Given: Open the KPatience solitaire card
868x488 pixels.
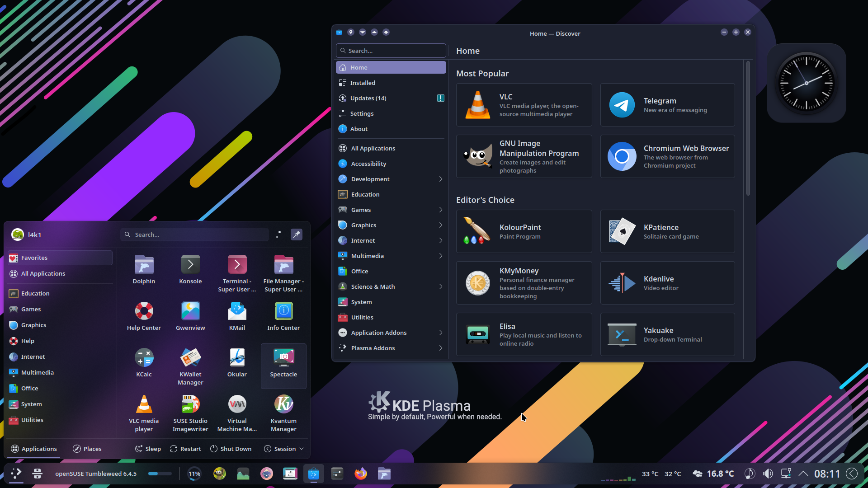Looking at the screenshot, I should coord(668,231).
